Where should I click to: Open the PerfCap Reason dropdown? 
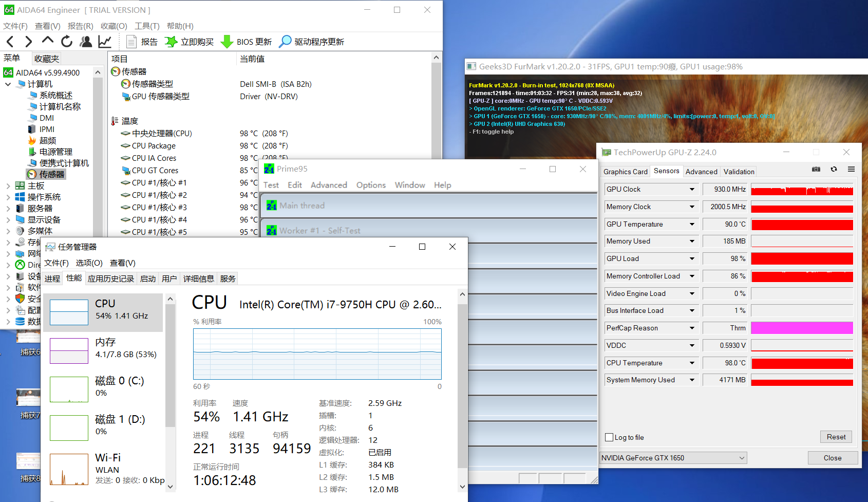click(692, 328)
